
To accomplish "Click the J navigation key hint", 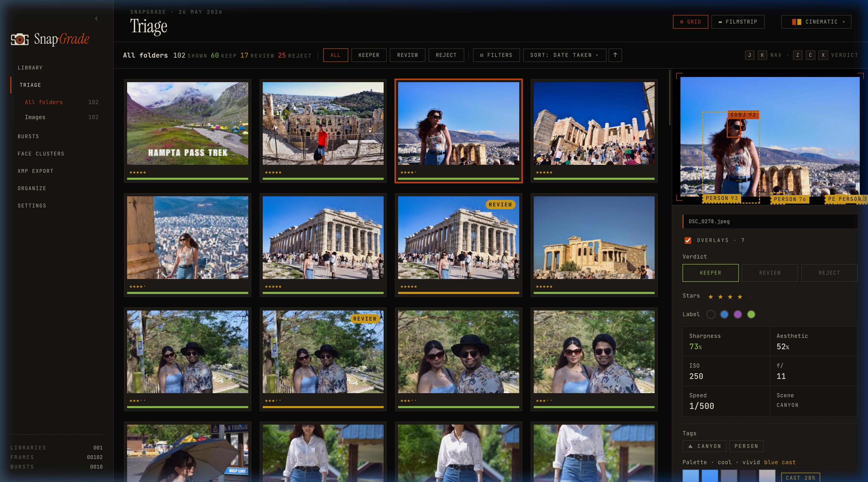I will [749, 55].
